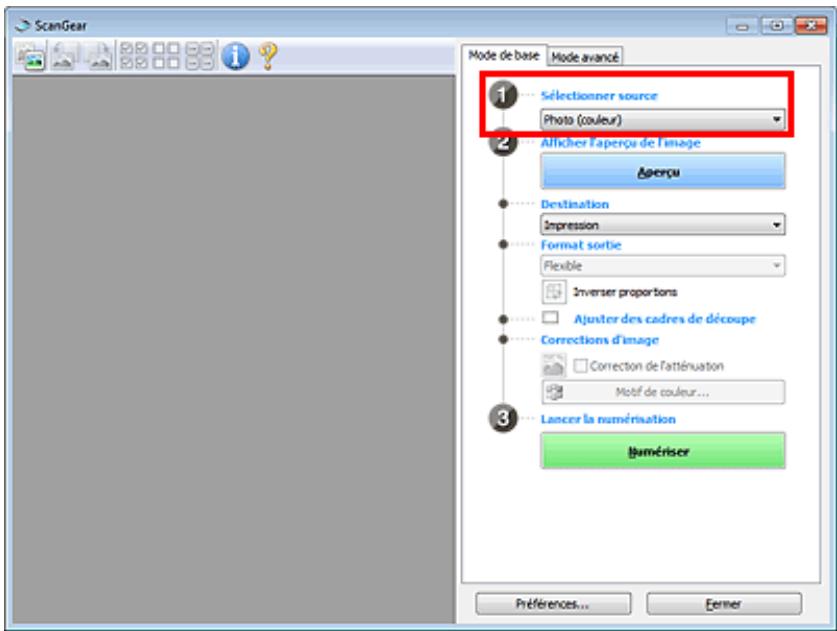Switch to the Mode avancé tab
The height and width of the screenshot is (631, 837).
coord(585,57)
